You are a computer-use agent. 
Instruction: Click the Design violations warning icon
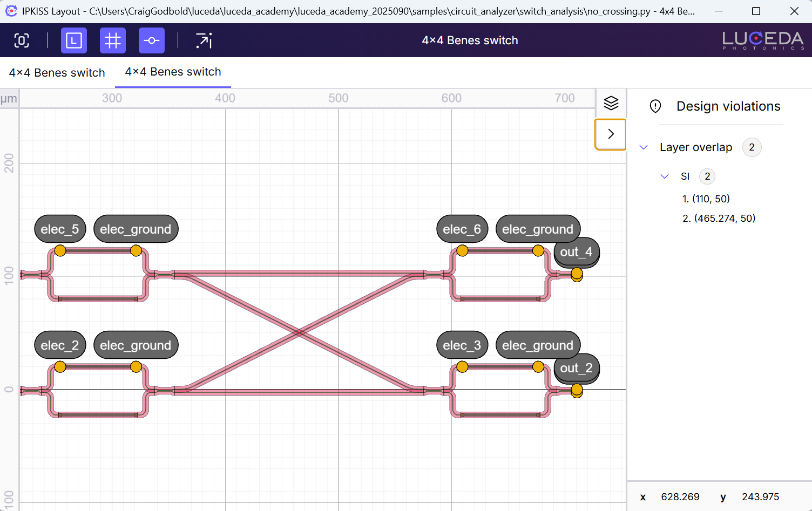pos(655,106)
